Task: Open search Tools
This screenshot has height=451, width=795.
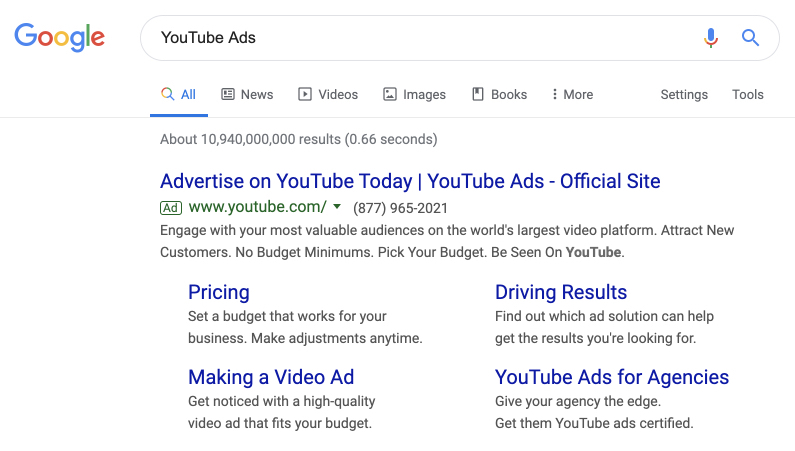Action: (x=747, y=94)
